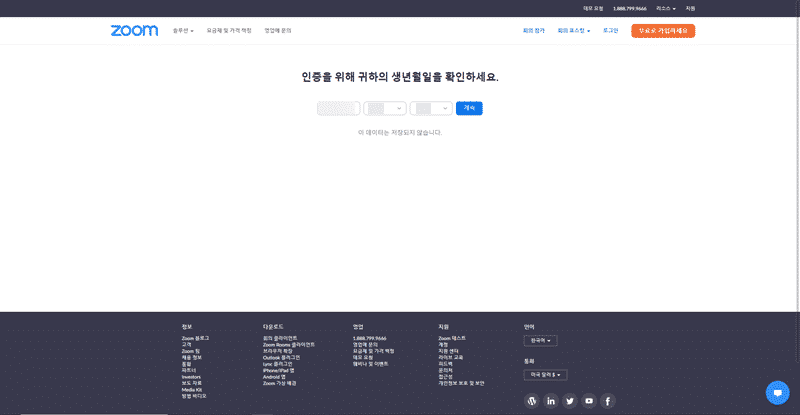Open the 한국어 language selector in footer

tap(540, 341)
